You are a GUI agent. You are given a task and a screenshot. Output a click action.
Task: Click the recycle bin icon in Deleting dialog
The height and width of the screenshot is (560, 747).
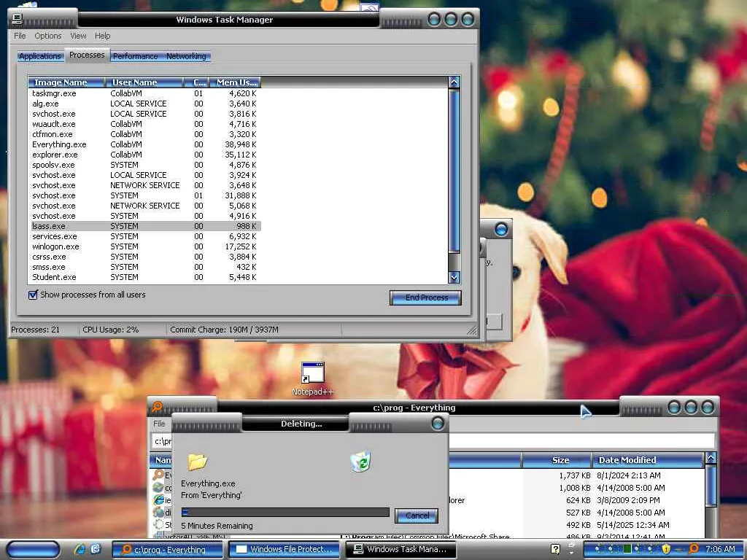360,462
